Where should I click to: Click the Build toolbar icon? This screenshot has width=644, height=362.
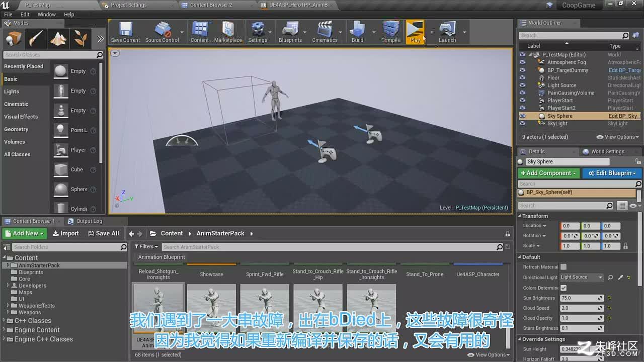pyautogui.click(x=357, y=32)
